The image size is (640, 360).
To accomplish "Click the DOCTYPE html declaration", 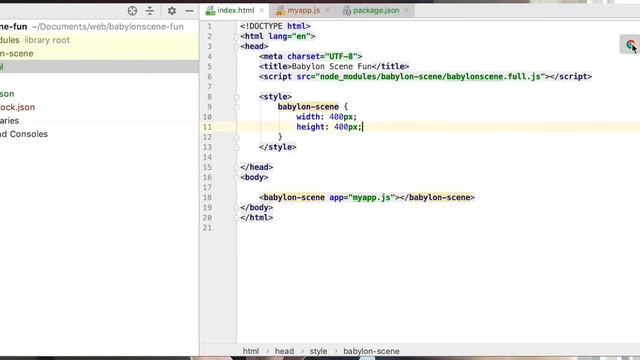I will 275,26.
